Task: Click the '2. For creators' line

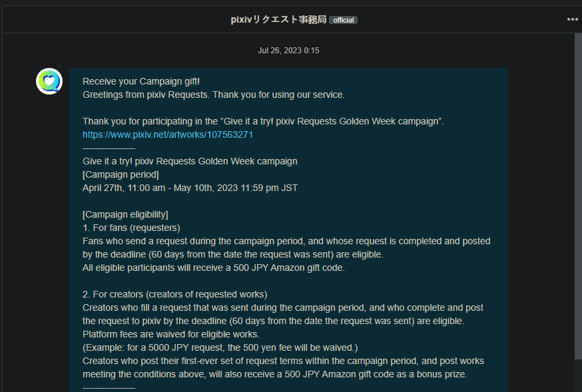Action: click(x=175, y=294)
